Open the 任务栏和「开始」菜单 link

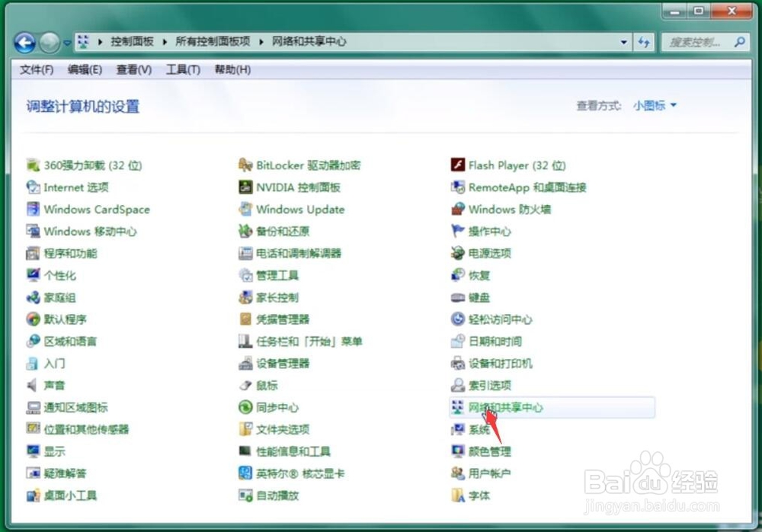click(309, 341)
